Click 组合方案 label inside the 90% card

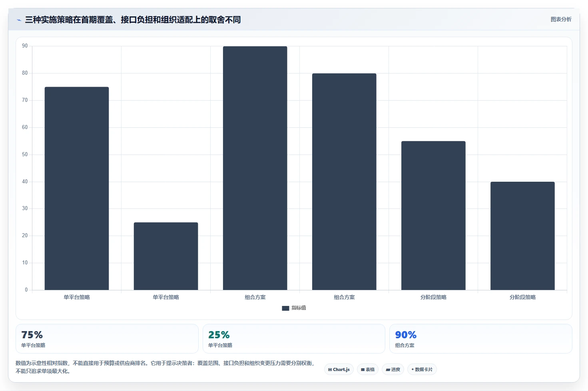coord(405,345)
